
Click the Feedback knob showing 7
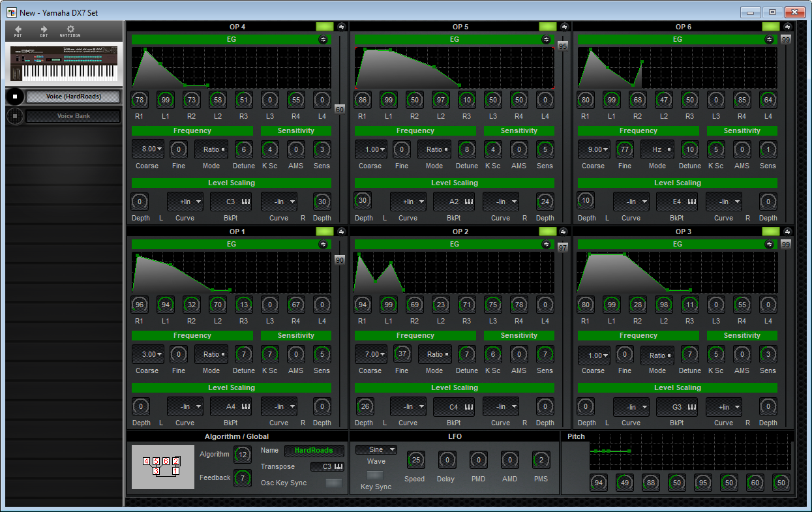coord(243,477)
